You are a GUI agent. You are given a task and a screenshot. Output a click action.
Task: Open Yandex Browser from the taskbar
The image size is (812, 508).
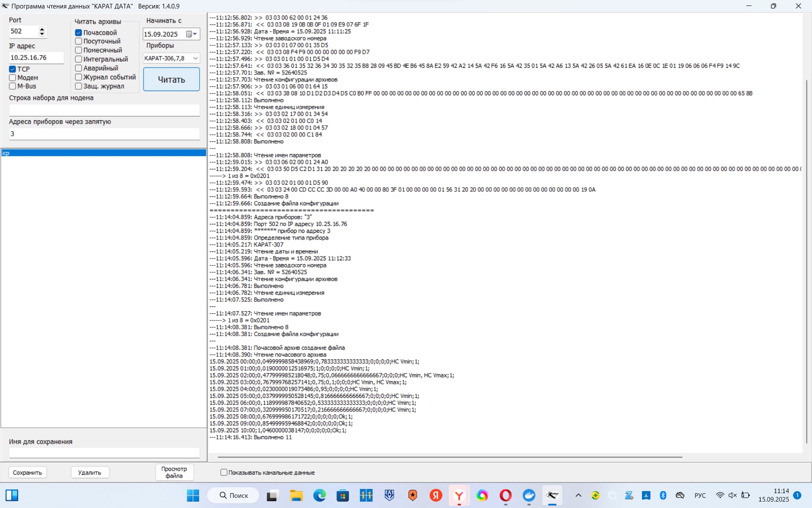coord(459,495)
